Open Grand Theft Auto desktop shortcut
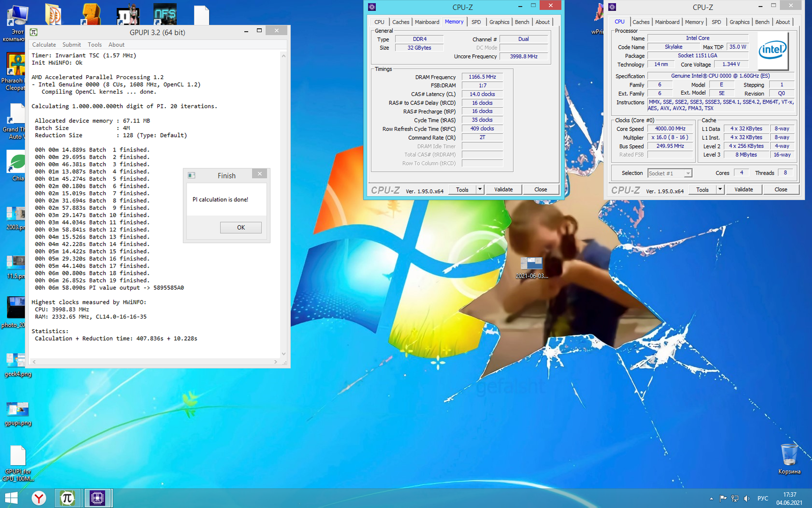This screenshot has height=508, width=812. [15, 121]
